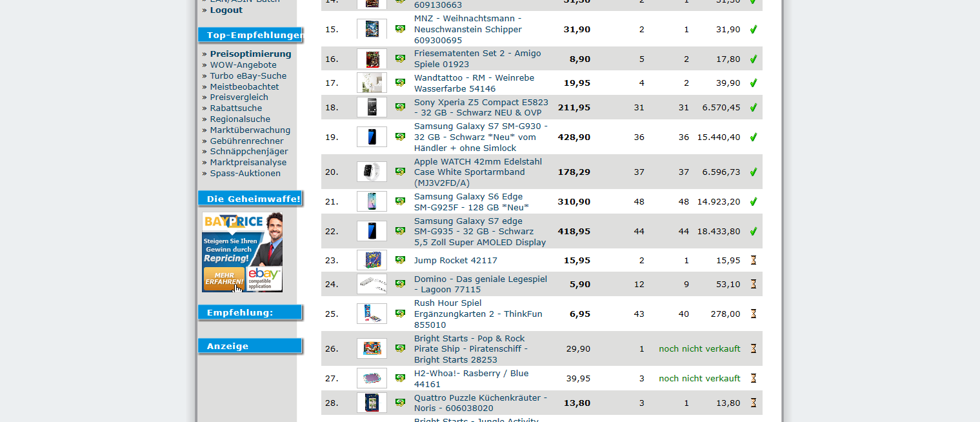Click the green money icon beside MNZ Weihnachtsmann
Viewport: 980px width, 422px height.
[400, 29]
